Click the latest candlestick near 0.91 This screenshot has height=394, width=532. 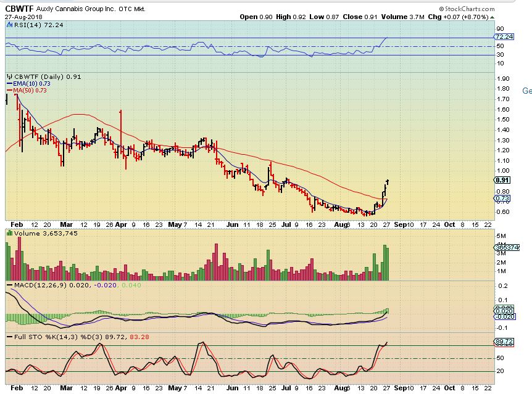[388, 182]
